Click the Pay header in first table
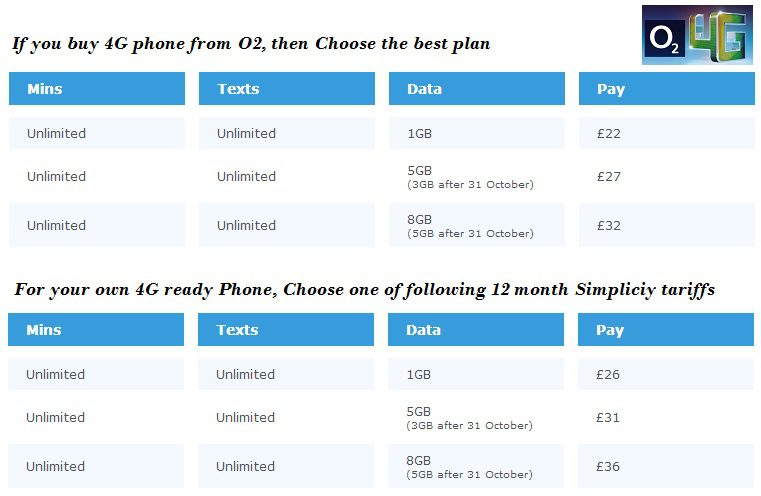Image resolution: width=761 pixels, height=496 pixels. [x=666, y=89]
